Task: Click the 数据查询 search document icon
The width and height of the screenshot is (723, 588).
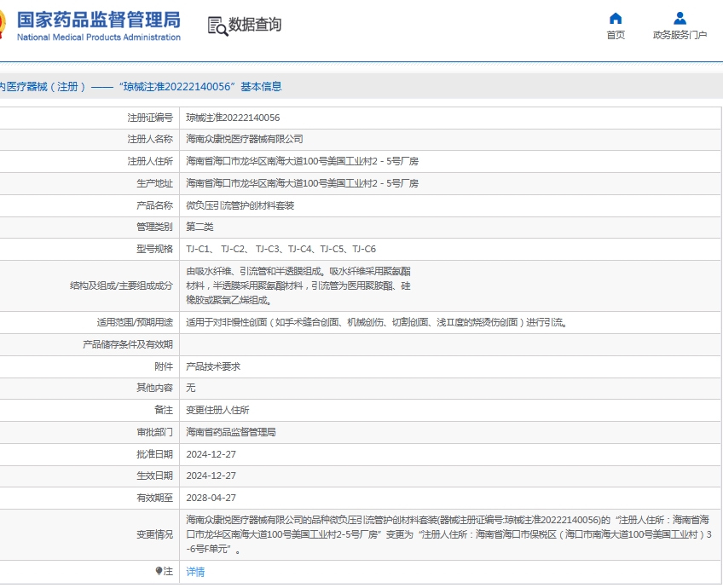Action: tap(217, 26)
